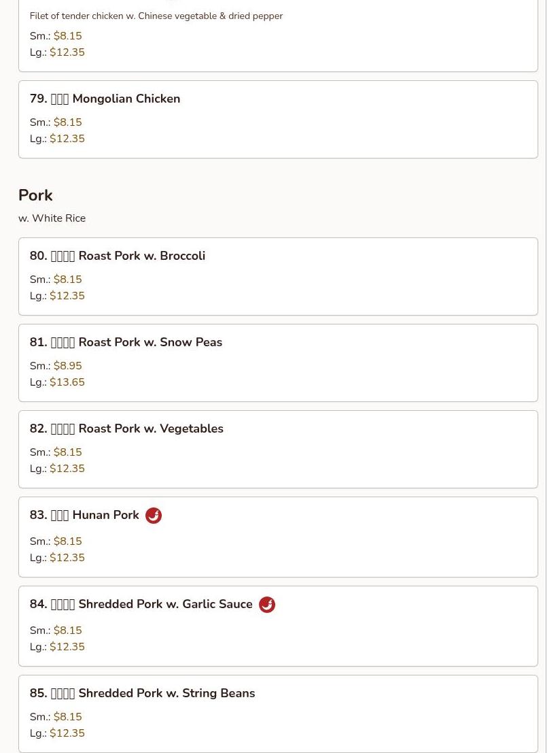Click Mongolian Chicken small $8.15 price

coord(67,122)
